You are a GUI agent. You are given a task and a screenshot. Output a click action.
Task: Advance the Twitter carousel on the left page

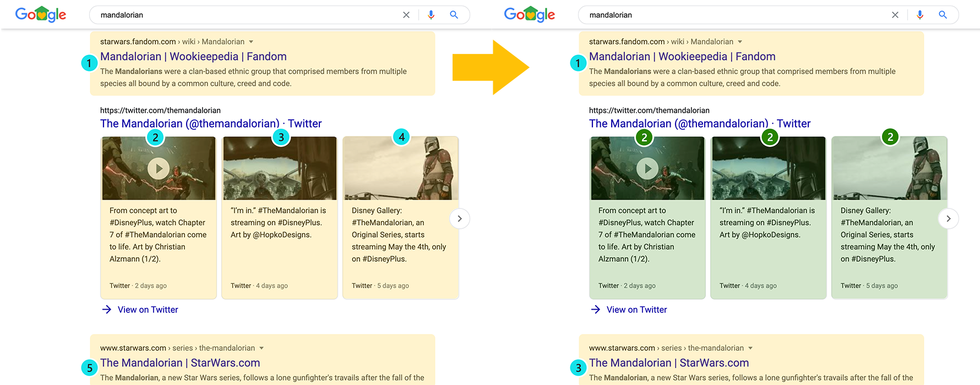(460, 219)
